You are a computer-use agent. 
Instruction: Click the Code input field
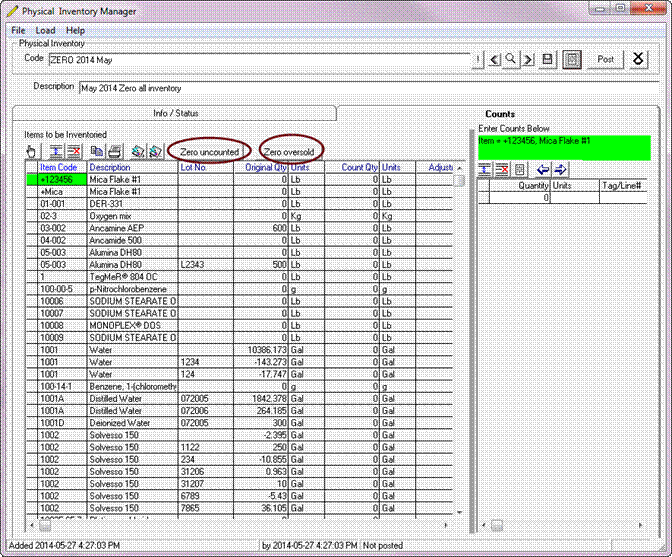pyautogui.click(x=260, y=60)
